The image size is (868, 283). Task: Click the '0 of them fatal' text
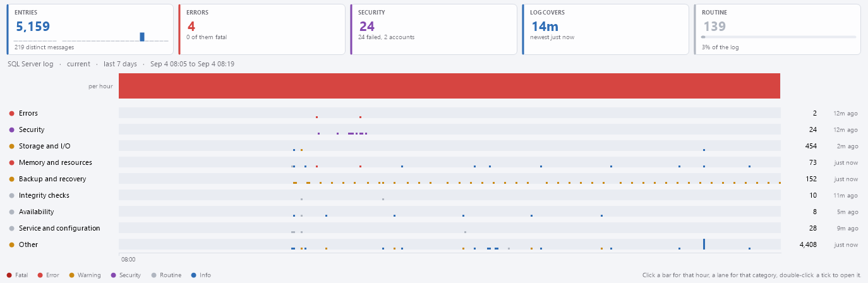tap(207, 37)
